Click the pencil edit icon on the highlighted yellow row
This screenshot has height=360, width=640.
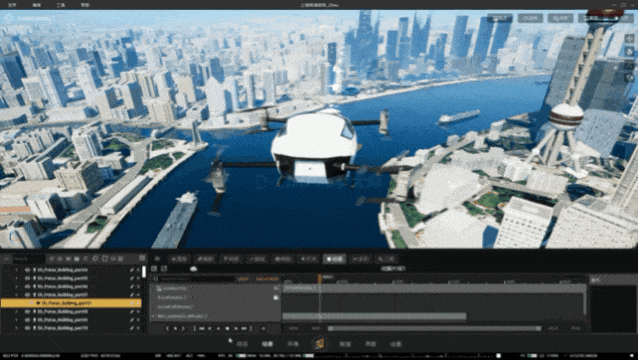pos(132,303)
